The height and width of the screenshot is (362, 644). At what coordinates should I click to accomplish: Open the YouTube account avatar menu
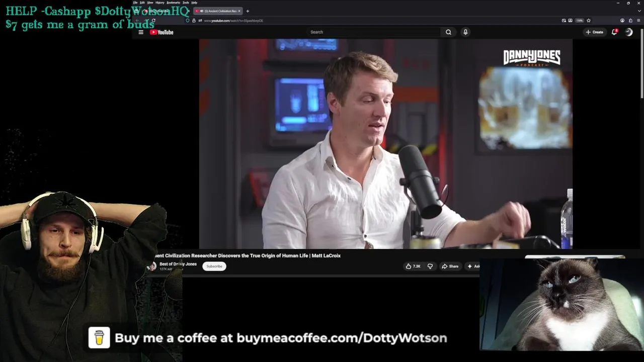pos(629,32)
